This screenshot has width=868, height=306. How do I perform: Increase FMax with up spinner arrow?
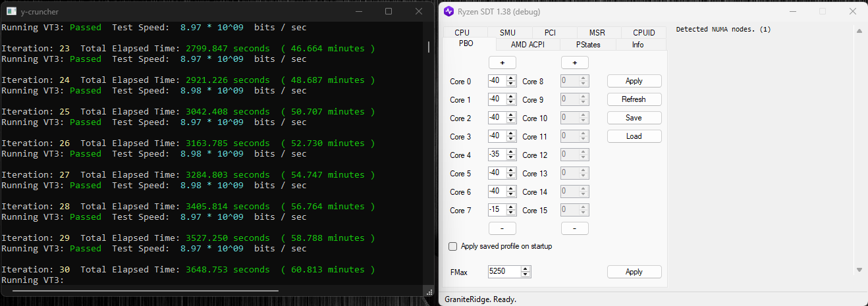click(x=526, y=269)
